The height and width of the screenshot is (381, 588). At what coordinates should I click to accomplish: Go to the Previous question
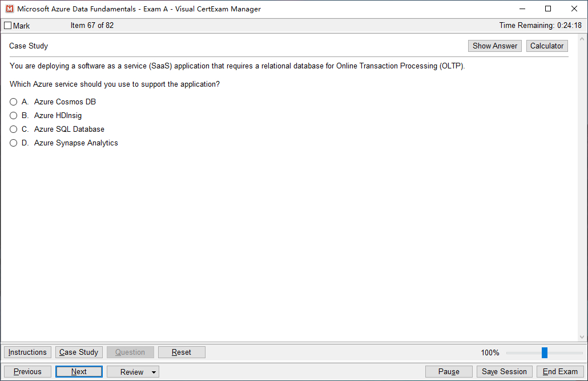click(27, 372)
